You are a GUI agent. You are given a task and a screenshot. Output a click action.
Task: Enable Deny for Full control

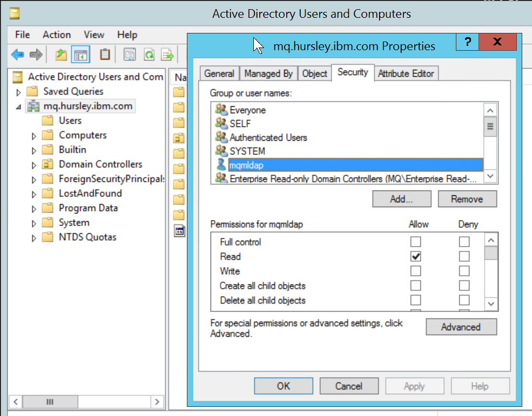[464, 242]
